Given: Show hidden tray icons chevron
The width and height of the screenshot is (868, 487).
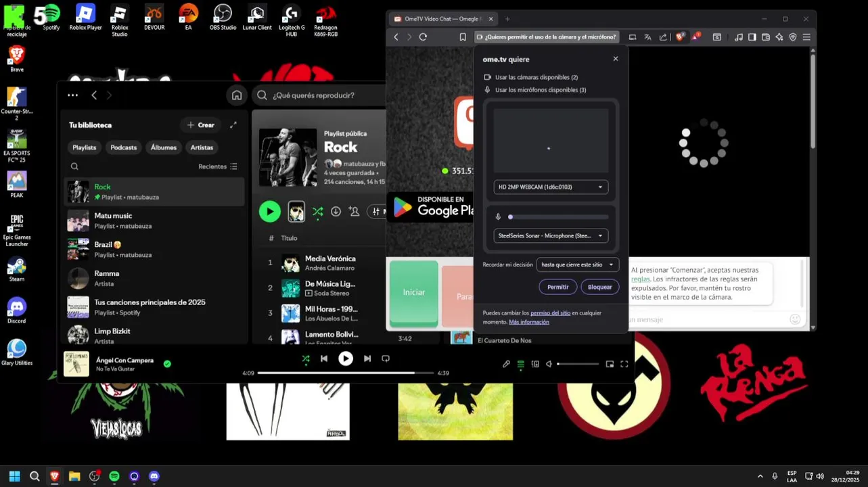Looking at the screenshot, I should coord(760,476).
